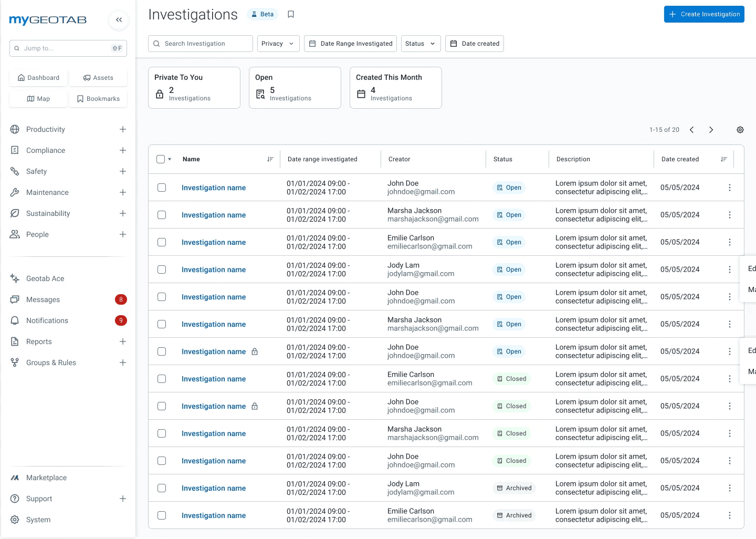756x539 pixels.
Task: Open row menu for Emilie Carlson Archived investigation
Action: coord(730,515)
